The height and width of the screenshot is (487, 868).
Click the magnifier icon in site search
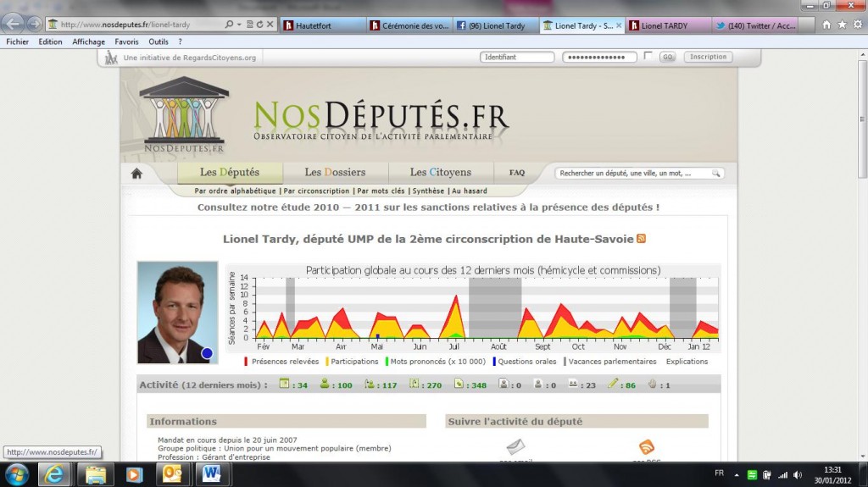tap(715, 174)
